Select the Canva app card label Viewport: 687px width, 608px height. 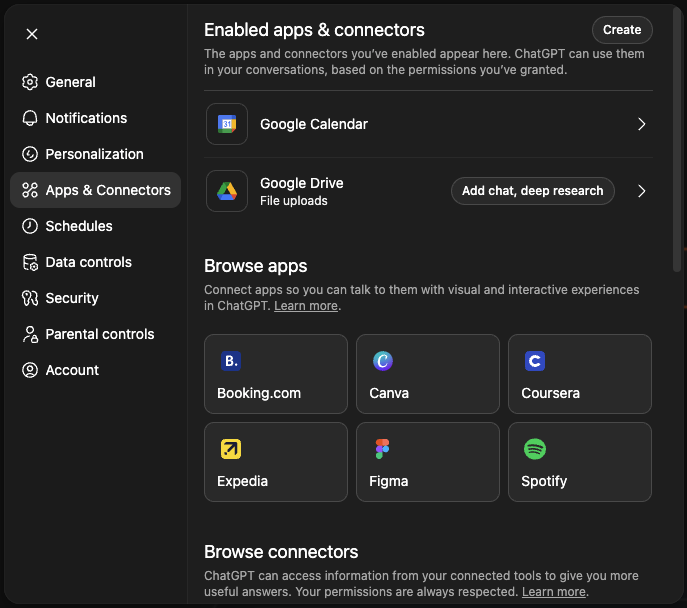[389, 393]
